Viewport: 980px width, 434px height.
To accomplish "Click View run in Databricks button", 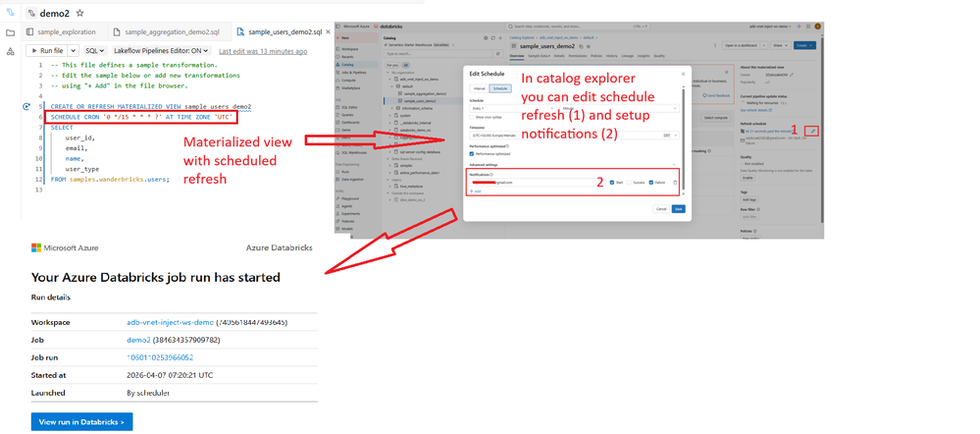I will tap(81, 421).
